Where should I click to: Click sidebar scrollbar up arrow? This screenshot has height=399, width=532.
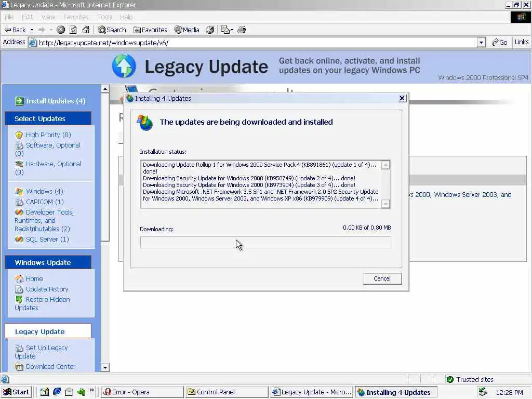coord(105,89)
